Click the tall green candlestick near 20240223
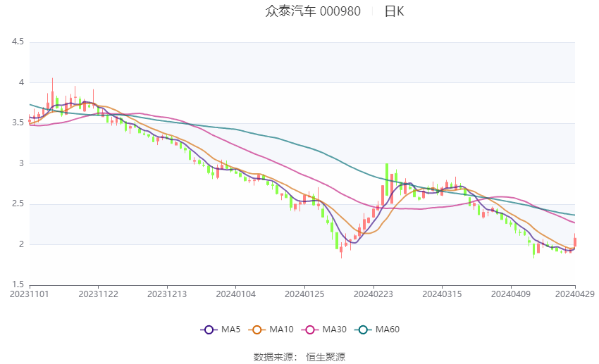The width and height of the screenshot is (599, 364). coord(387,180)
